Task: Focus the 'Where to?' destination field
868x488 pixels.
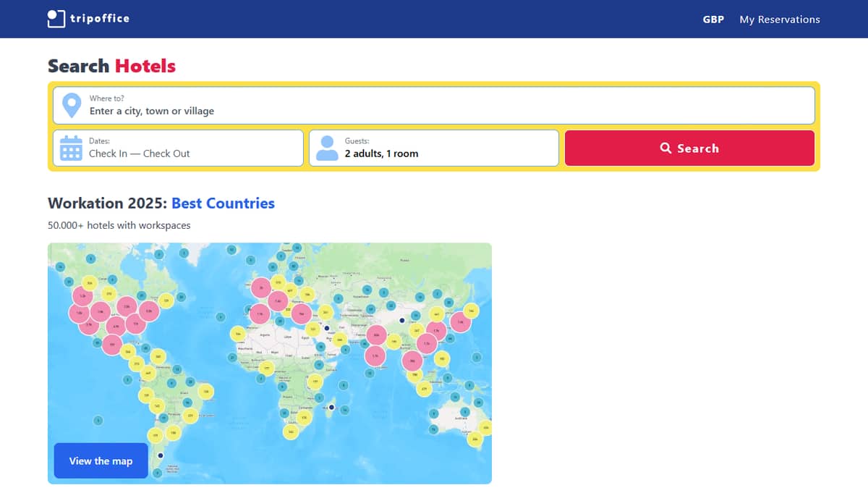Action: tap(434, 106)
